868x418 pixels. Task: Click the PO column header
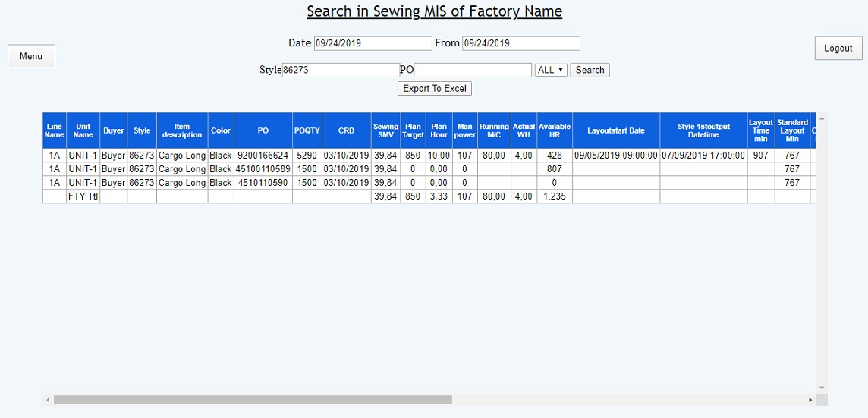(263, 130)
